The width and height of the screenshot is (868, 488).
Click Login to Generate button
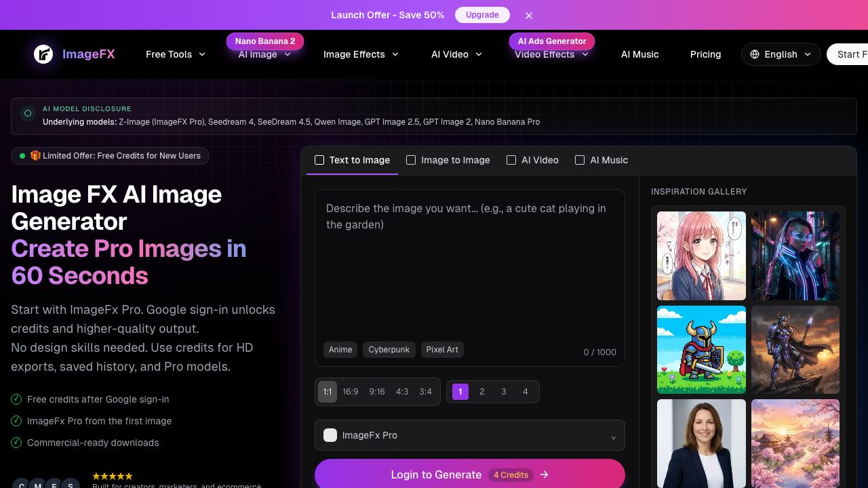(470, 474)
